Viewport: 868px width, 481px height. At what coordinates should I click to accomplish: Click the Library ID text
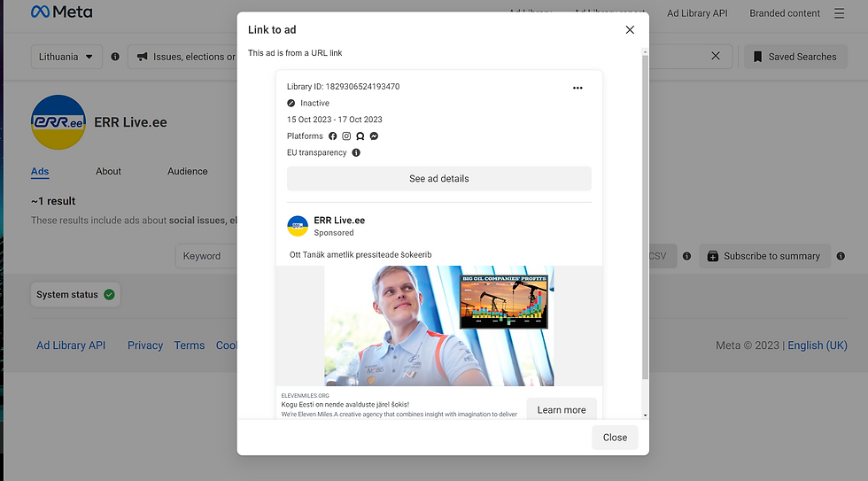point(344,86)
